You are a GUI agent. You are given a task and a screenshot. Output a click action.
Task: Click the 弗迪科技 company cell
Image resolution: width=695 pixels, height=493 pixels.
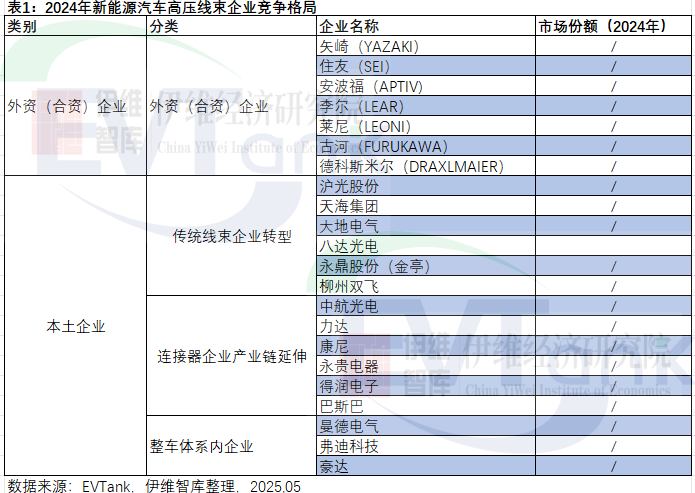coord(349,446)
